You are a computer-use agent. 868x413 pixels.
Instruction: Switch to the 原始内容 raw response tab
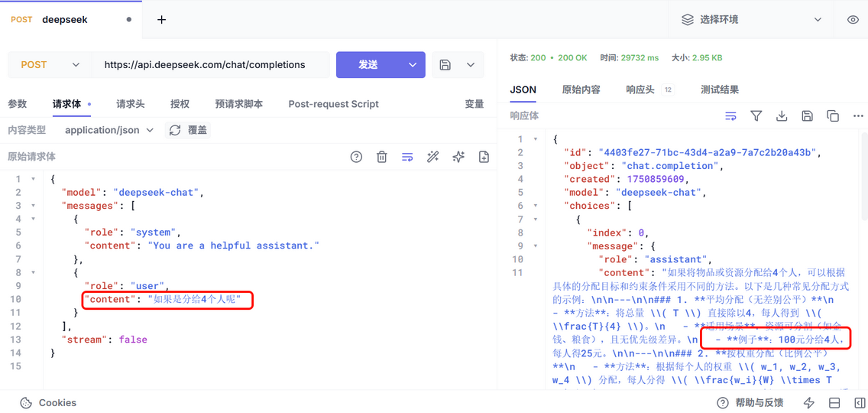pyautogui.click(x=581, y=89)
